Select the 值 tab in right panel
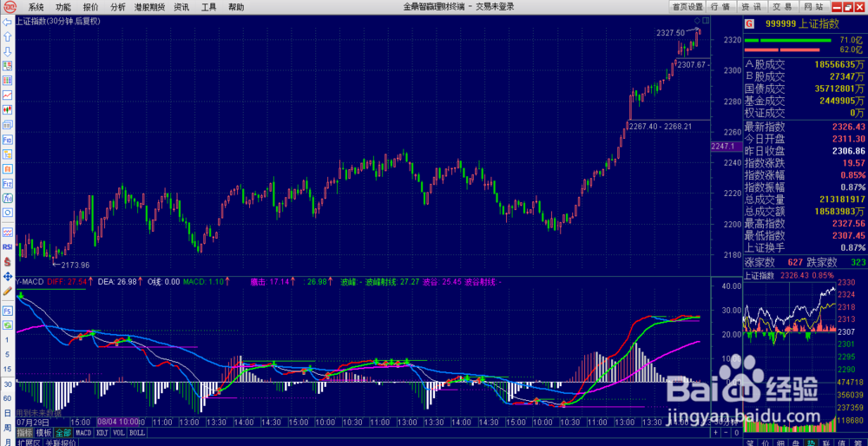868x446 pixels. pos(840,443)
